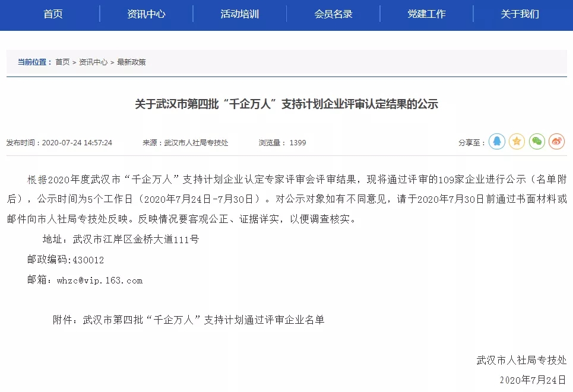
Task: Click 首页 in the breadcrumb trail
Action: coord(62,62)
